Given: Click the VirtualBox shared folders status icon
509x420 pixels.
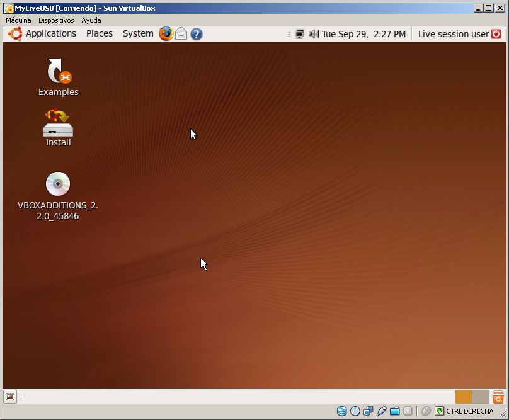Looking at the screenshot, I should tap(395, 411).
